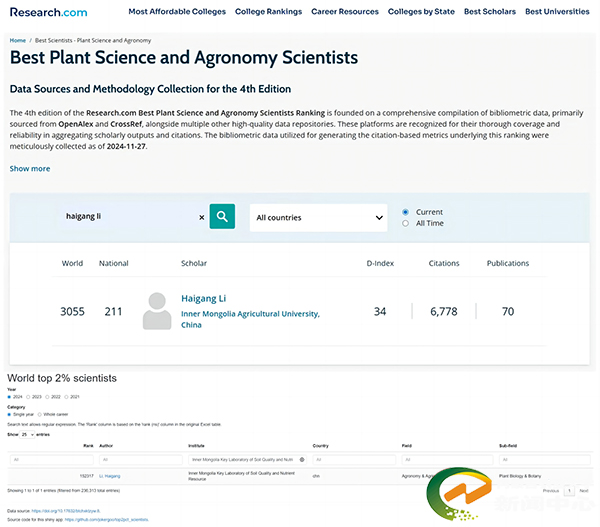Image resolution: width=600 pixels, height=527 pixels.
Task: Click the Next pagination button
Action: pos(584,491)
